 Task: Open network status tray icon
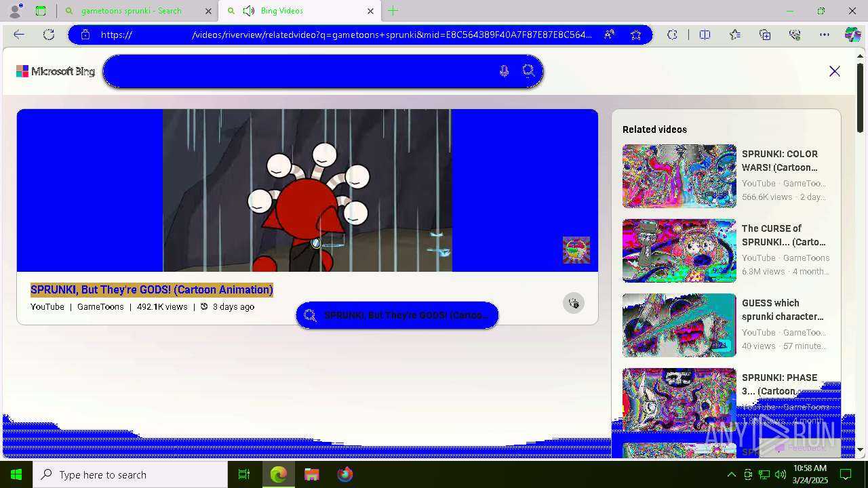click(x=764, y=474)
